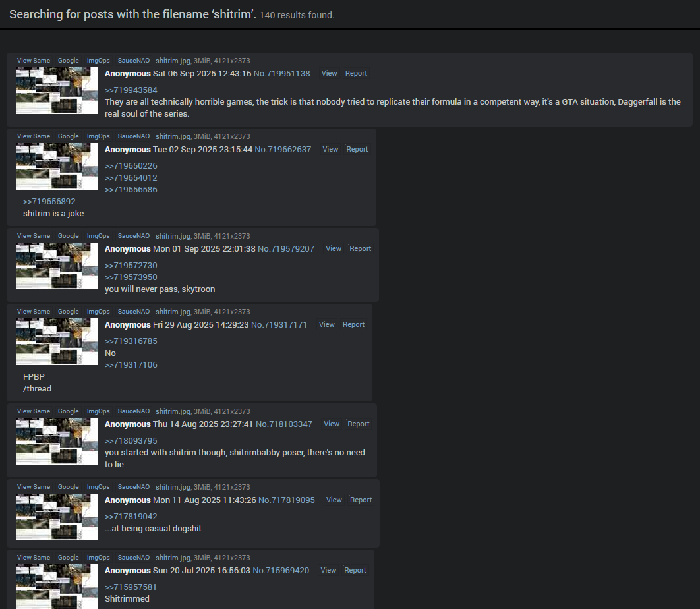Follow quote link >>718093795
The width and height of the screenshot is (700, 609).
[131, 441]
